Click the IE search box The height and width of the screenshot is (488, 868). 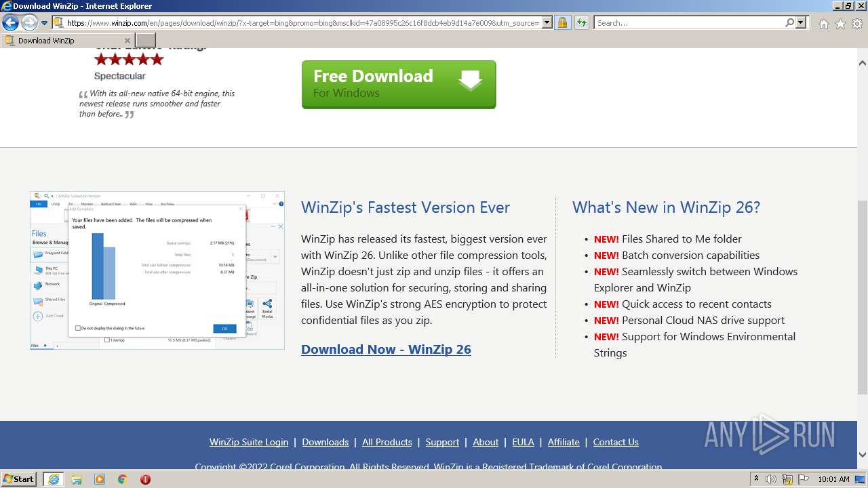689,23
